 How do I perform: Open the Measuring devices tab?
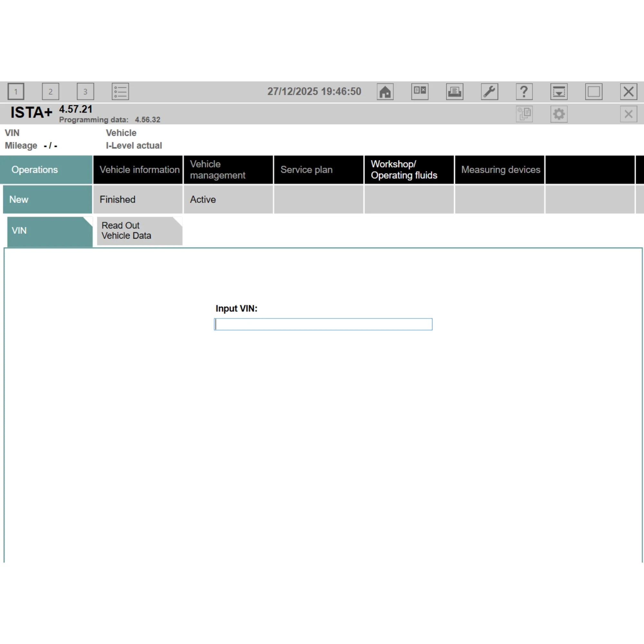click(500, 170)
